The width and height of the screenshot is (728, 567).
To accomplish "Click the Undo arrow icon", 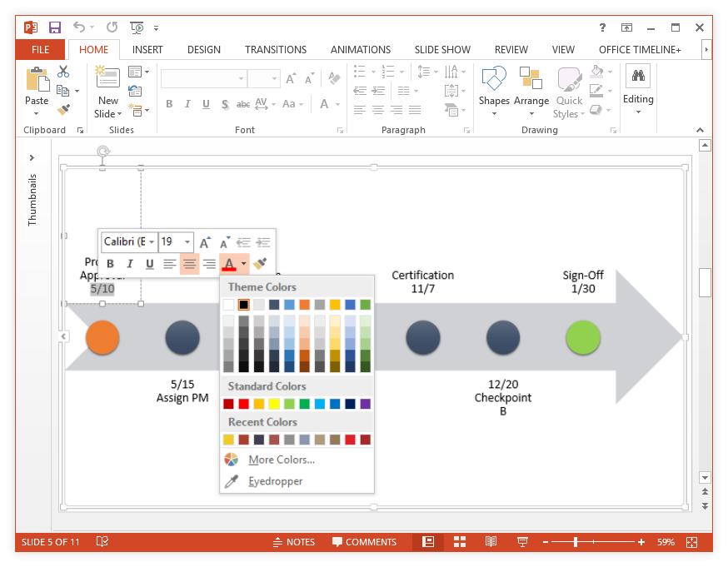I will [79, 27].
